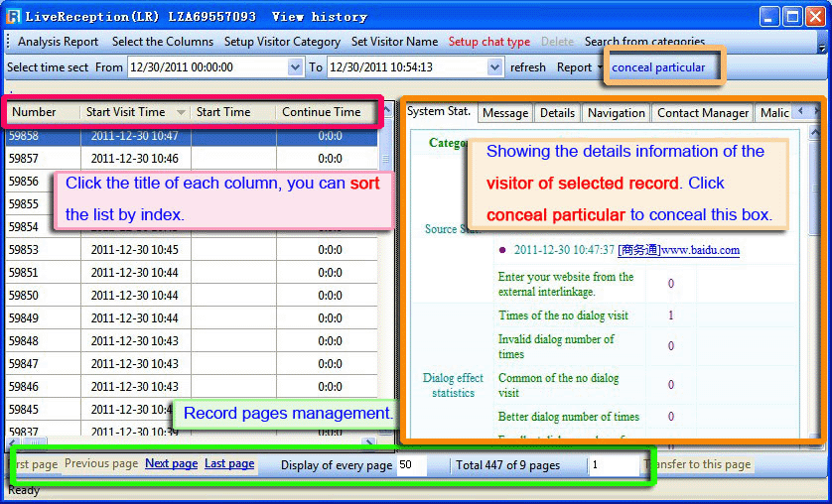Open the Navigation tab
The image size is (832, 504).
tap(616, 113)
